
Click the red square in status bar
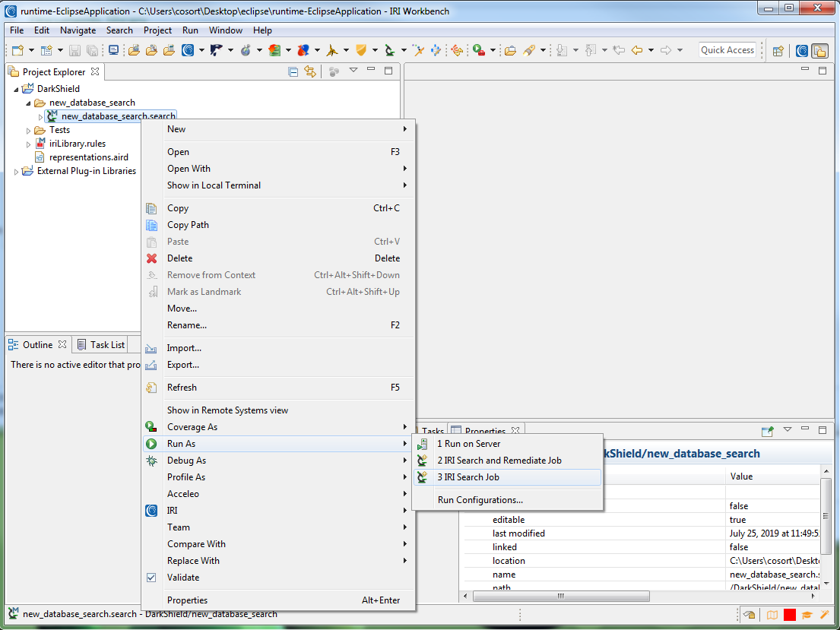click(790, 615)
